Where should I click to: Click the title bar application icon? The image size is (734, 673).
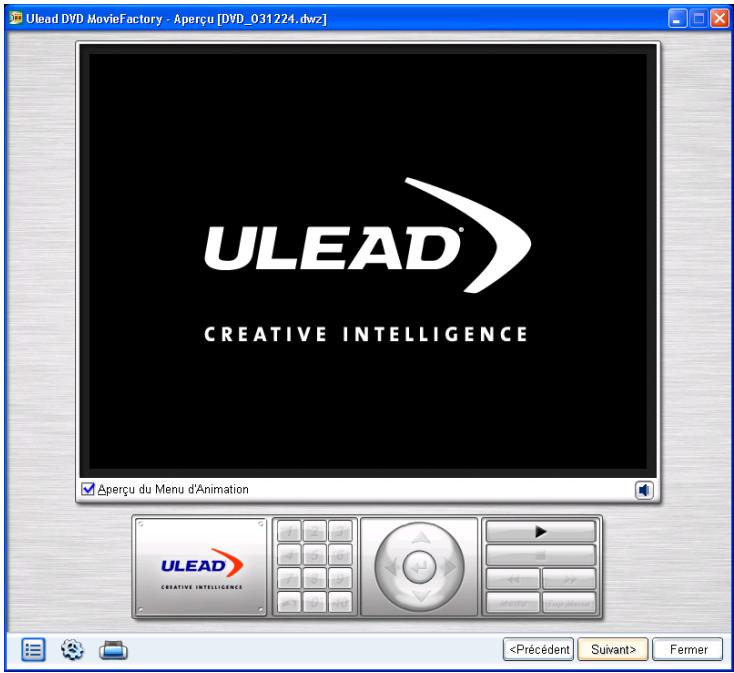coord(15,18)
